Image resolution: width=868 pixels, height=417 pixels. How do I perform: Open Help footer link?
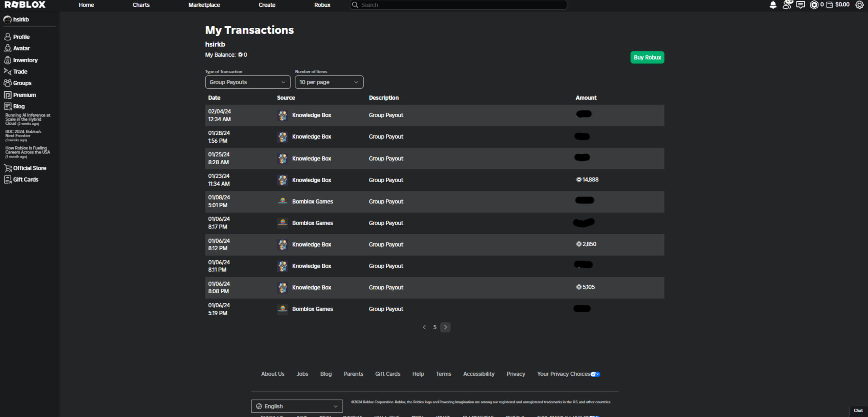click(x=418, y=374)
